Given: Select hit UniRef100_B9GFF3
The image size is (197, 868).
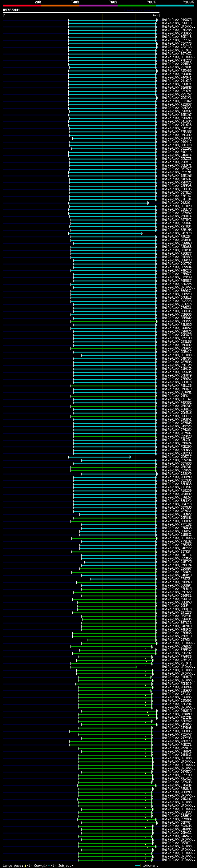Looking at the screenshot, I should coord(177,23).
